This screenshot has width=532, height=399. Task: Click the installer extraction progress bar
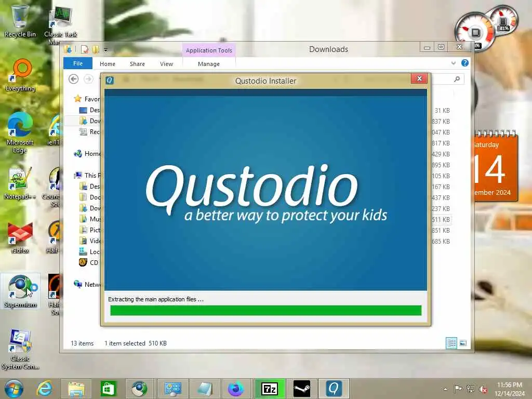tap(265, 310)
